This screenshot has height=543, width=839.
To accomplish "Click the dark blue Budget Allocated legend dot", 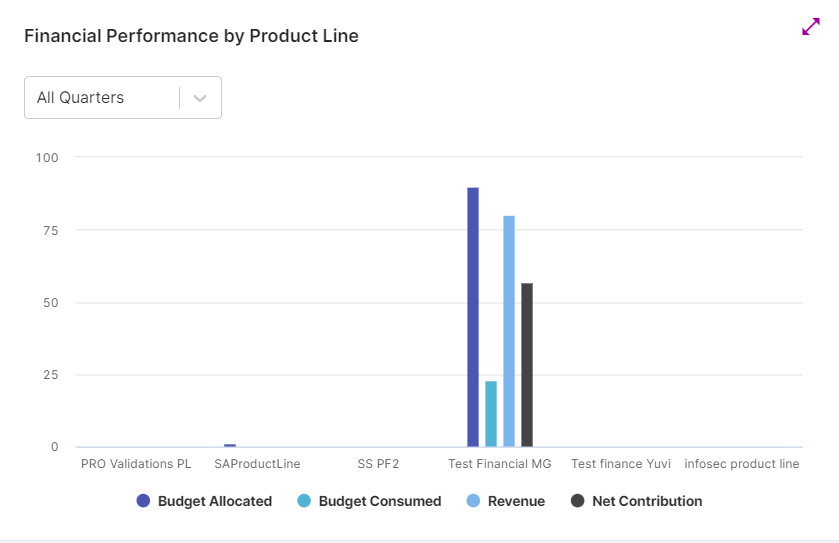I will click(x=143, y=501).
